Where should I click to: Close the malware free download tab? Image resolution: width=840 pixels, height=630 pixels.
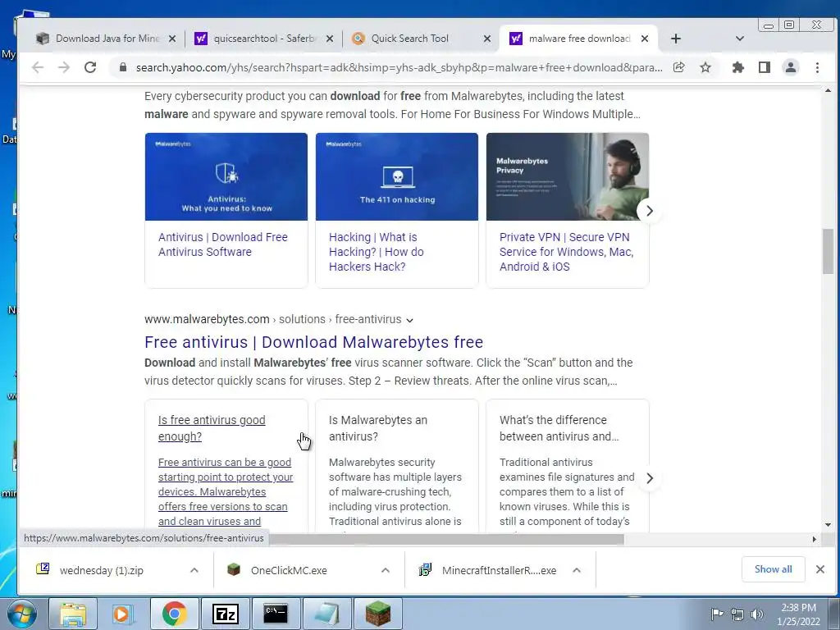point(645,39)
